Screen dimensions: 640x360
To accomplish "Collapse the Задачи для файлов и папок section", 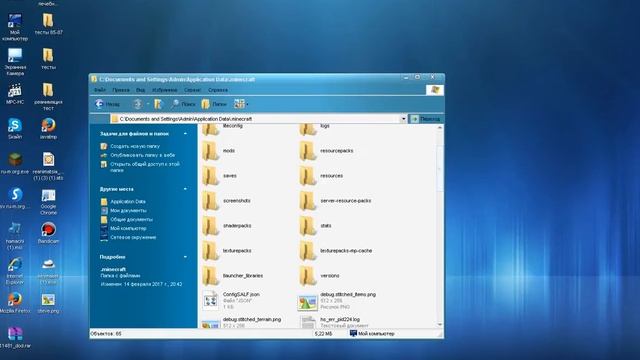I will [185, 133].
